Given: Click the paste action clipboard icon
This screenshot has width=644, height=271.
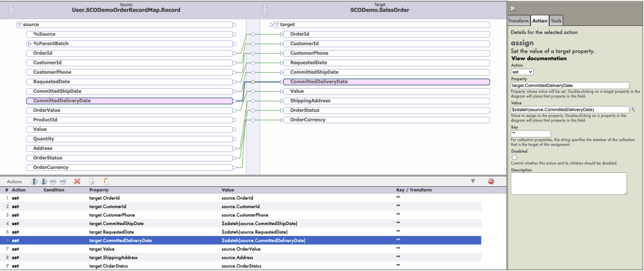Looking at the screenshot, I should tap(106, 181).
